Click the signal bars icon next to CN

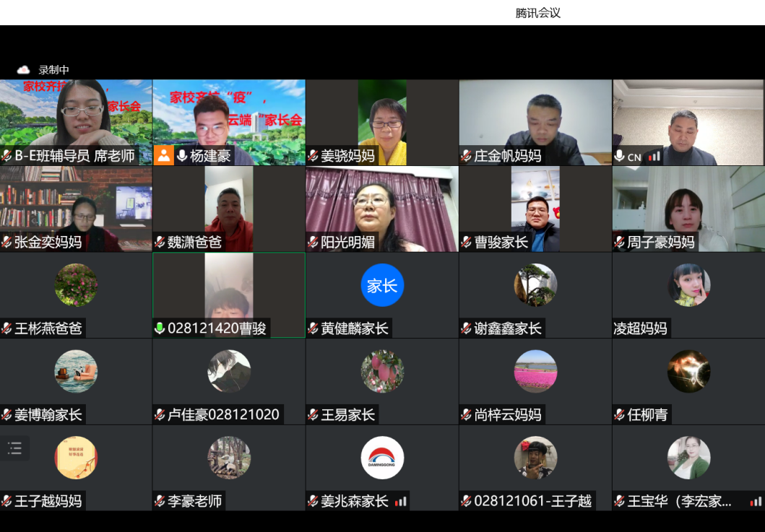(x=654, y=157)
